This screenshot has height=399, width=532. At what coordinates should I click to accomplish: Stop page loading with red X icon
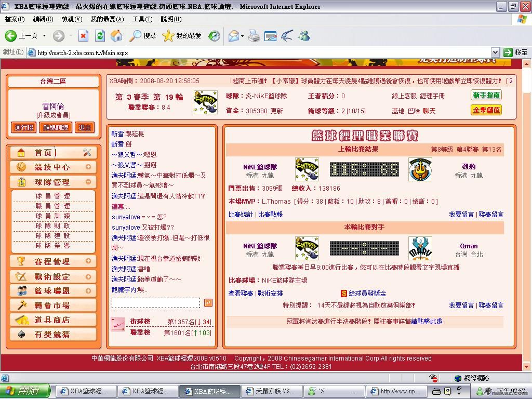click(83, 36)
